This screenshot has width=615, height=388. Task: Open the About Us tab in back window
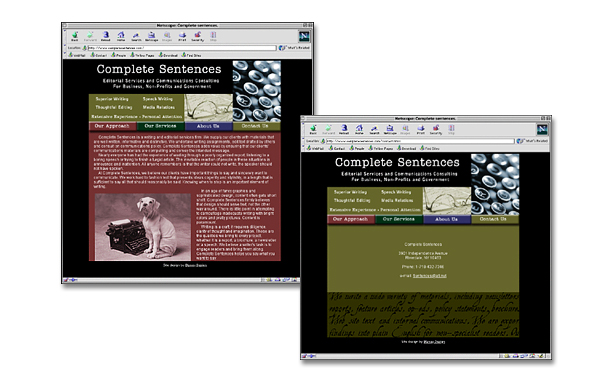coord(208,126)
